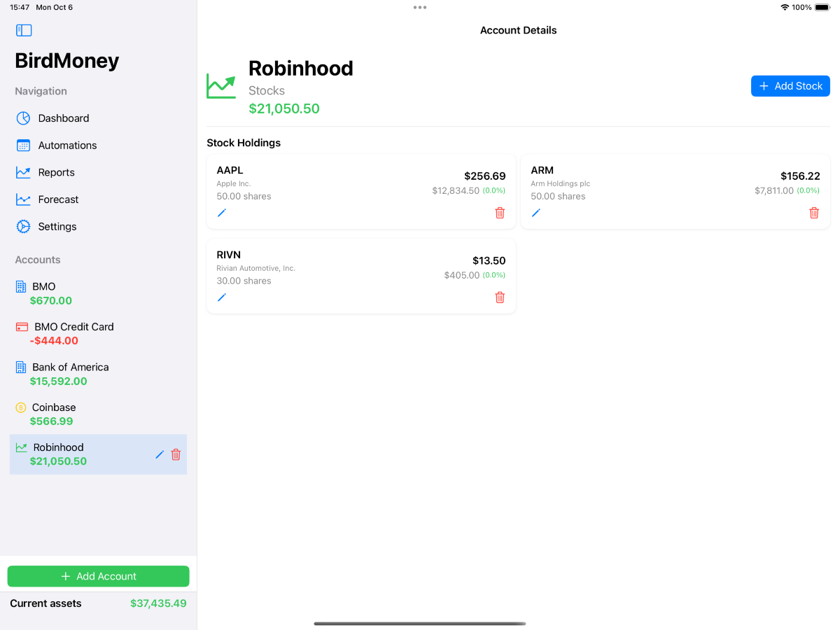The height and width of the screenshot is (630, 840).
Task: Open Reports from navigation
Action: pyautogui.click(x=56, y=172)
